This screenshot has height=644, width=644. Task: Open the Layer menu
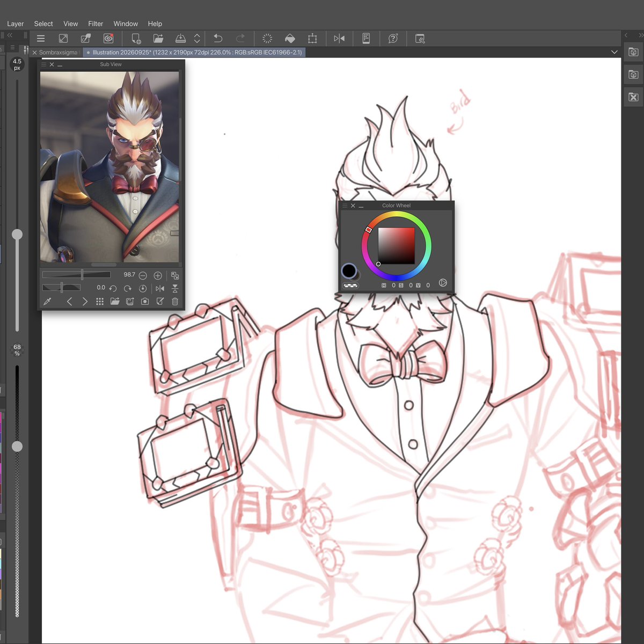pyautogui.click(x=15, y=24)
